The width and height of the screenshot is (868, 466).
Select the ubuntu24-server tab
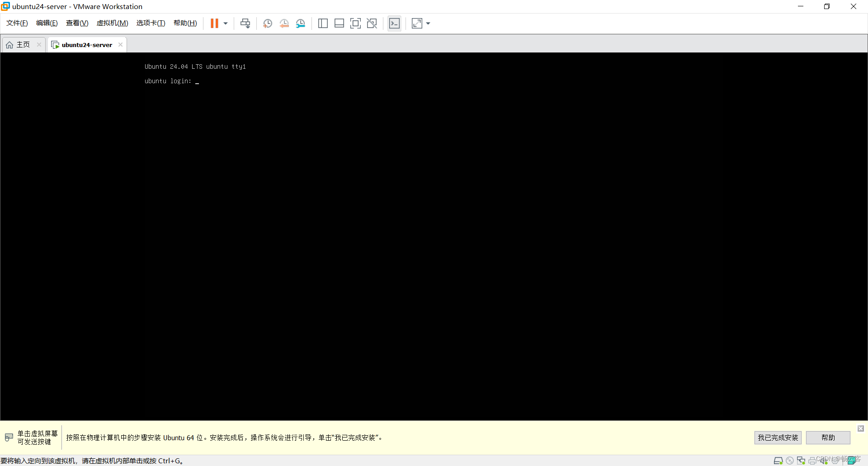point(87,45)
